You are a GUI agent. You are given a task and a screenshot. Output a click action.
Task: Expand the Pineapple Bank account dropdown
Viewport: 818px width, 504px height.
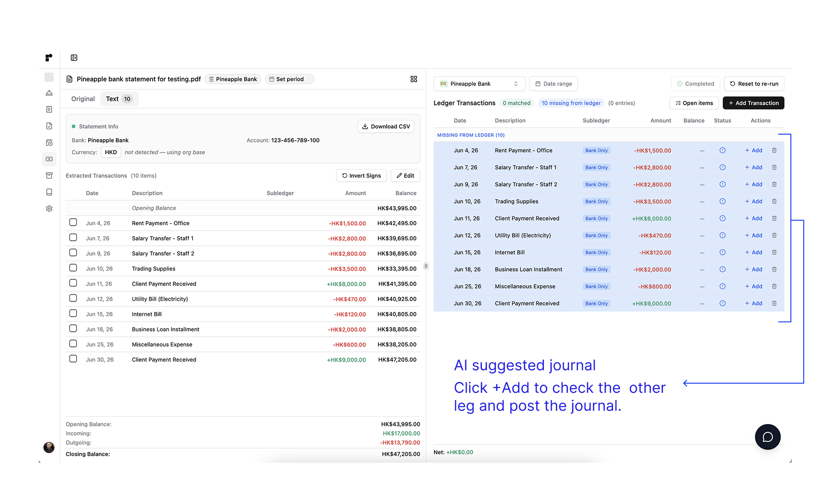479,84
